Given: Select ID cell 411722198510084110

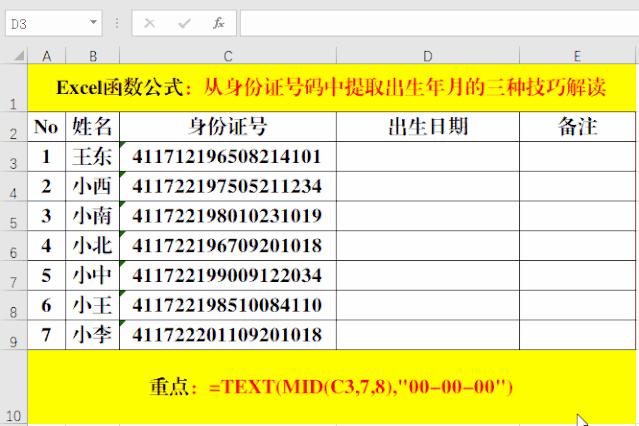Looking at the screenshot, I should point(228,305).
